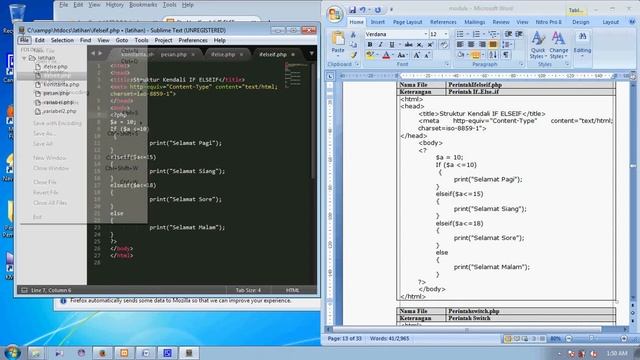Image resolution: width=640 pixels, height=360 pixels.
Task: Click the Increase Indent icon
Action: click(x=519, y=34)
